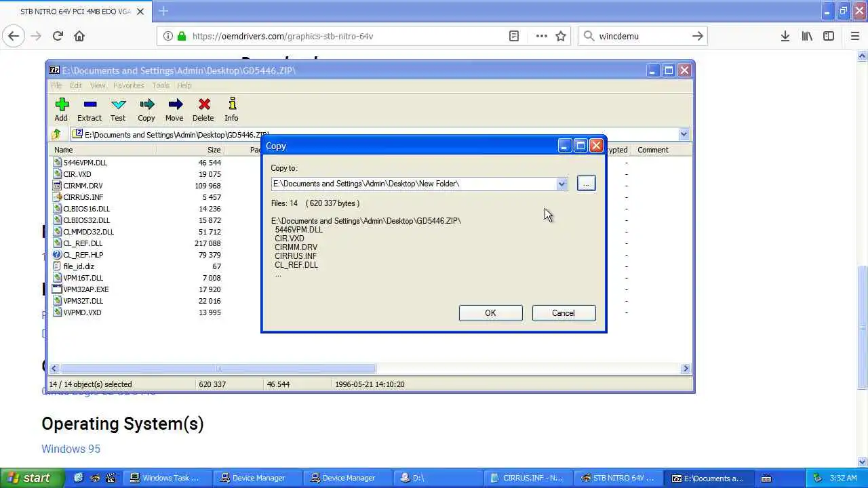Reload the browser page

click(58, 36)
